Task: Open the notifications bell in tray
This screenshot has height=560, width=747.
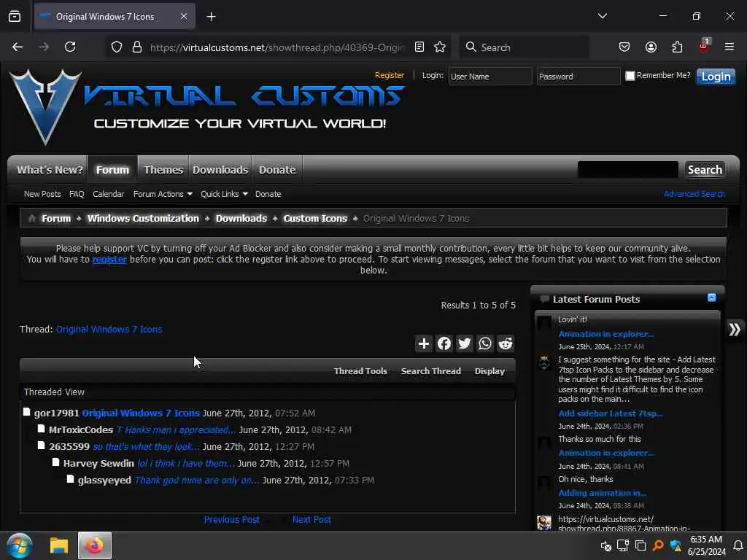Action: point(738,545)
